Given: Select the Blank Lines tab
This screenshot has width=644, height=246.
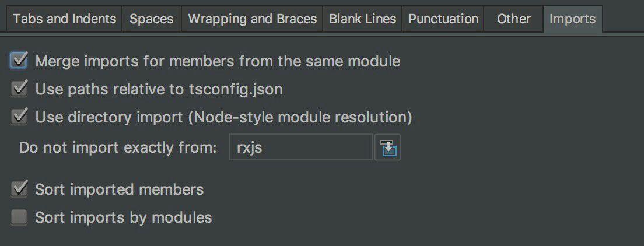Looking at the screenshot, I should pyautogui.click(x=362, y=19).
